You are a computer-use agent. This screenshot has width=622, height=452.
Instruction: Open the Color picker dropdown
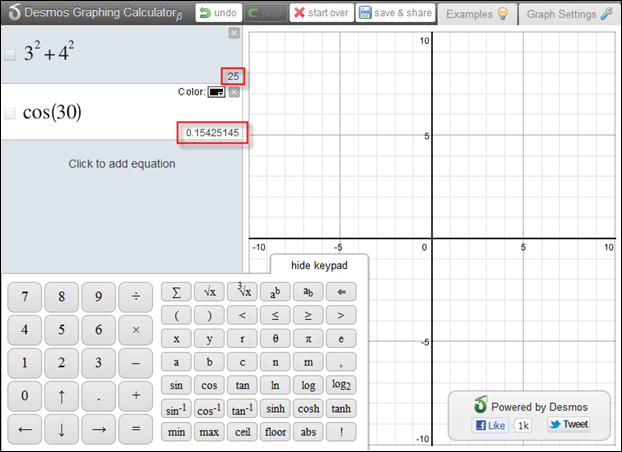217,92
